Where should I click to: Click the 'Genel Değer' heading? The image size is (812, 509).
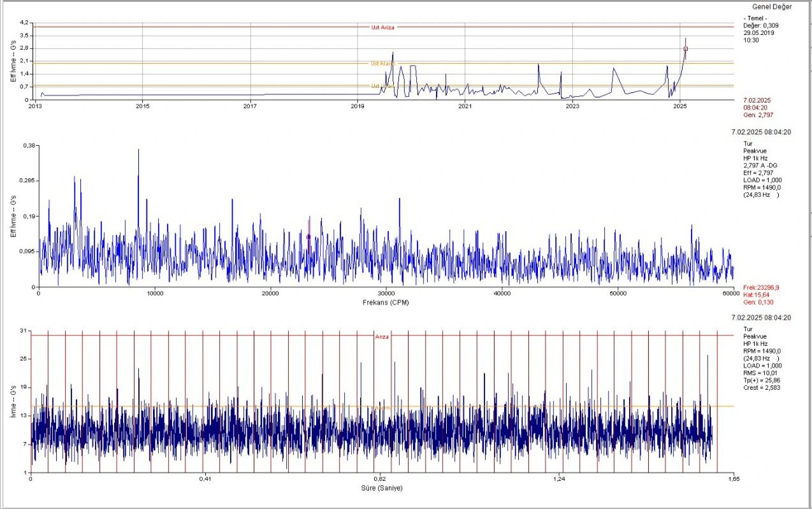pyautogui.click(x=772, y=6)
